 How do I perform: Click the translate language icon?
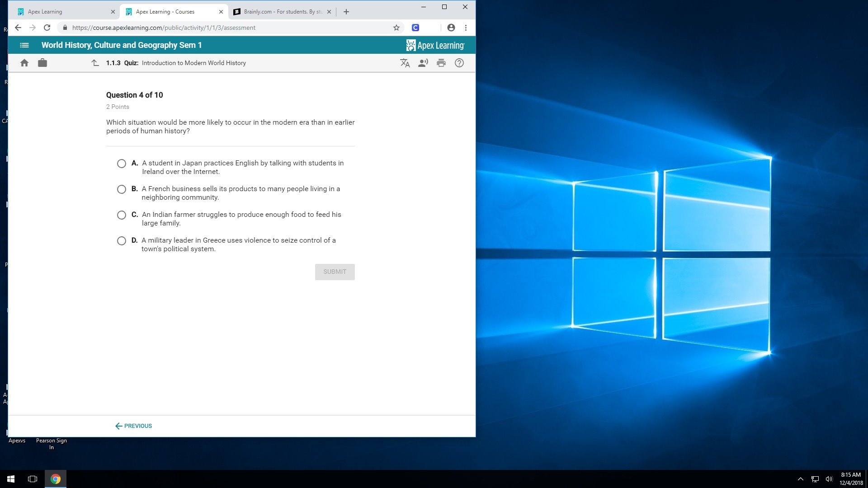[405, 63]
